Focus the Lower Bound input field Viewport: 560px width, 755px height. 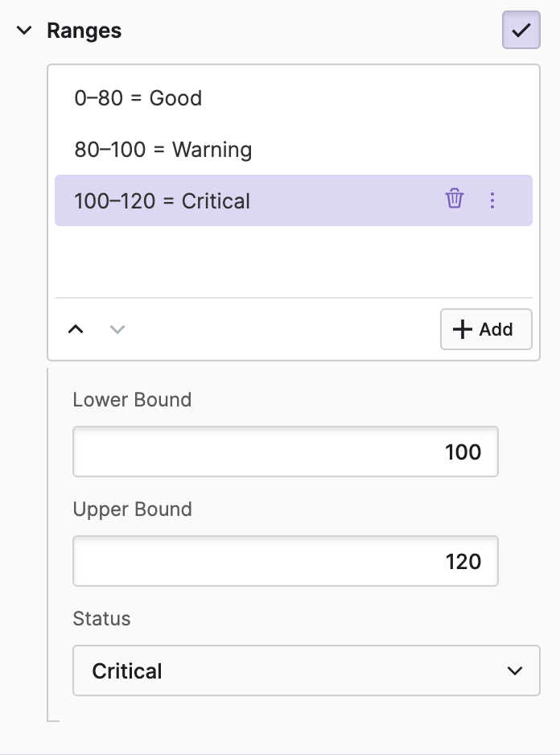tap(285, 452)
